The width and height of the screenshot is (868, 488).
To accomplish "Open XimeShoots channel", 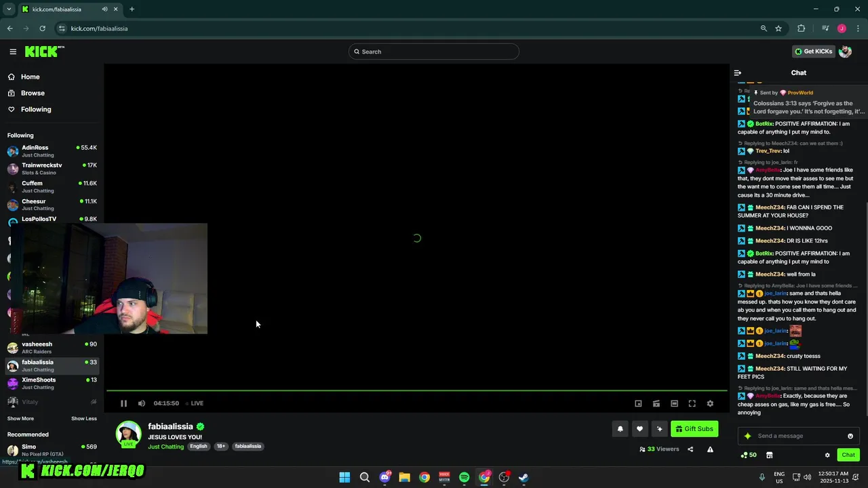I will coord(52,384).
